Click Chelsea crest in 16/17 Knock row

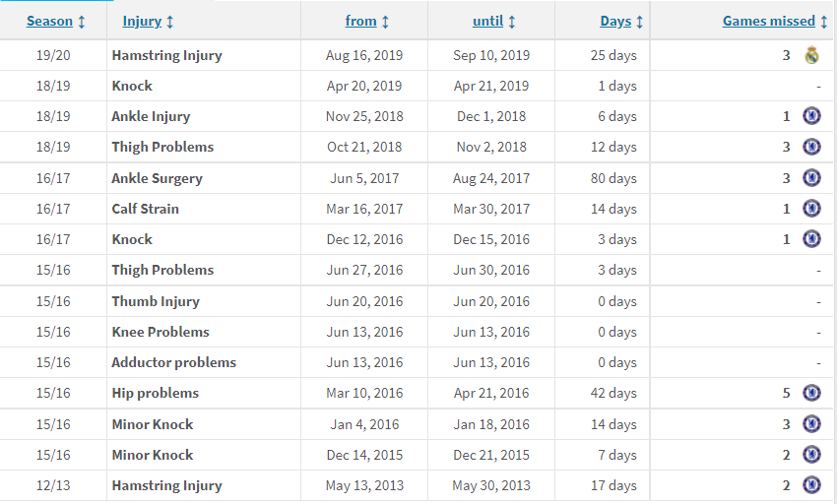click(x=811, y=238)
